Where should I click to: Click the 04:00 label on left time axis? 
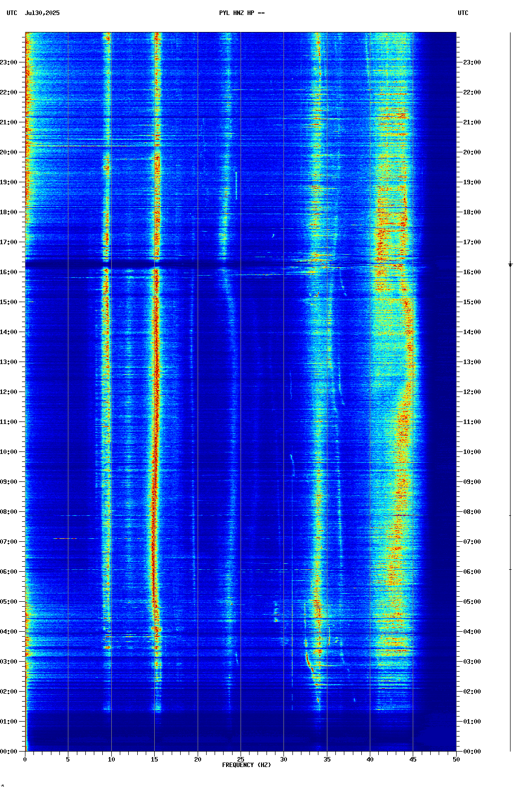point(8,632)
